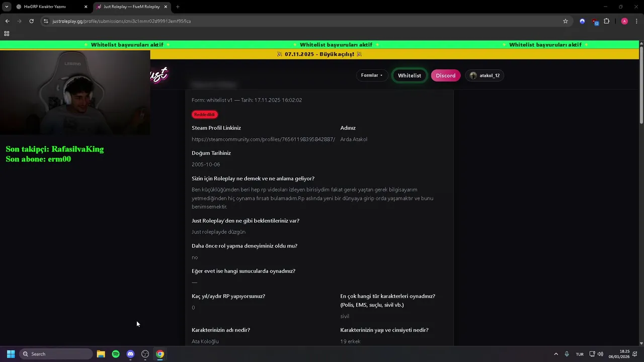Image resolution: width=644 pixels, height=362 pixels.
Task: Open a new browser tab with plus
Action: tap(178, 7)
